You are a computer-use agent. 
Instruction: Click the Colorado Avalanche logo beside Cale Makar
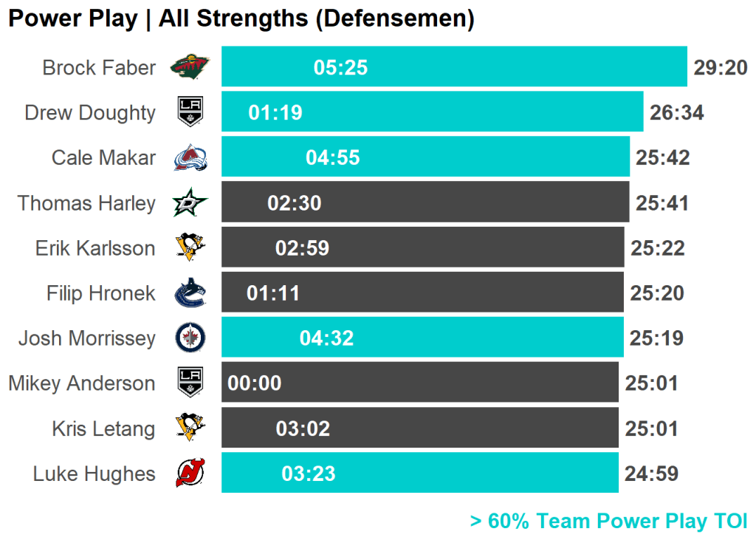(x=190, y=158)
